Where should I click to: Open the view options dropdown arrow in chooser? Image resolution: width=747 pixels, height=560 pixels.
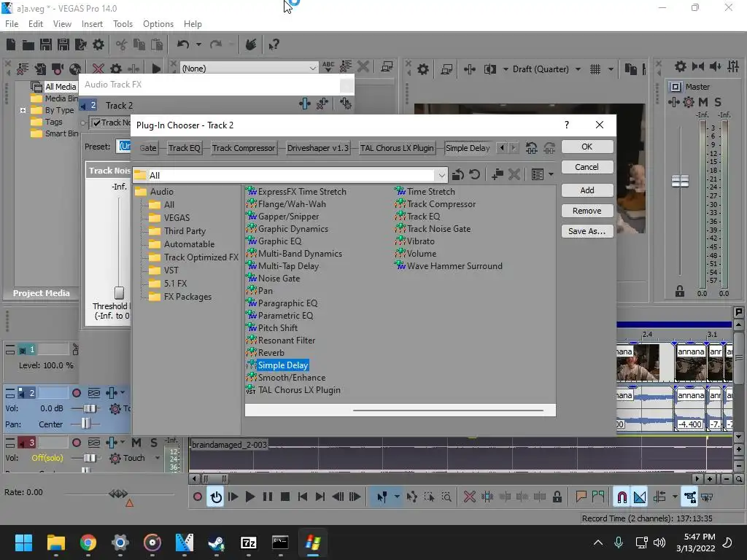pos(551,175)
